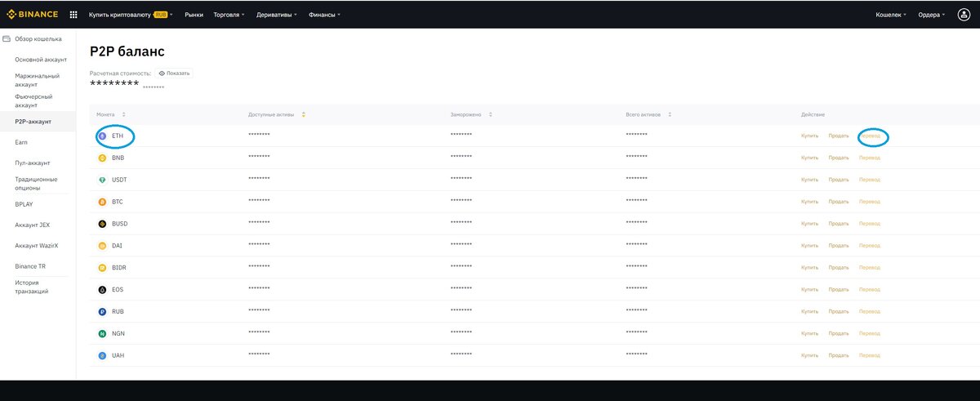Expand the Ордера menu
Screen dimensions: 980x401
(932, 15)
